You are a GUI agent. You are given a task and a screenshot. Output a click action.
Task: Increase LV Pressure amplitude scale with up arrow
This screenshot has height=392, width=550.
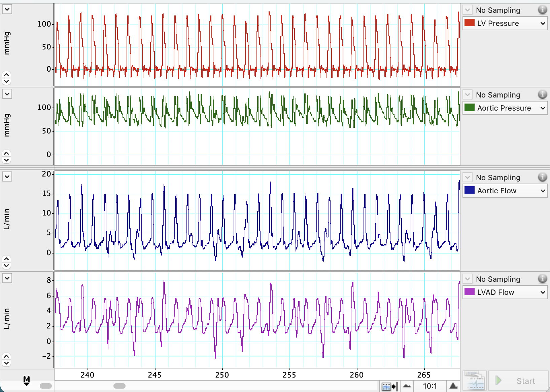pyautogui.click(x=7, y=75)
